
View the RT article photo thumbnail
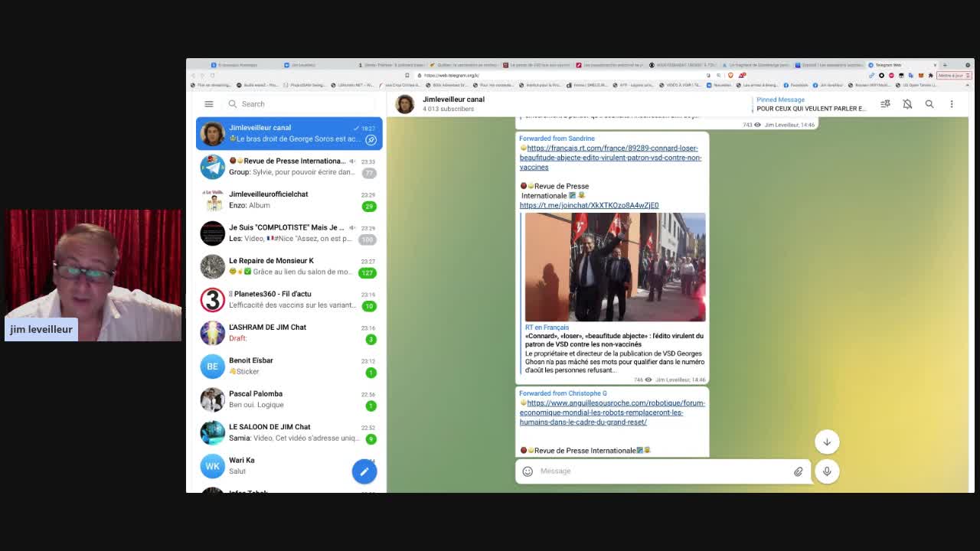pyautogui.click(x=615, y=267)
